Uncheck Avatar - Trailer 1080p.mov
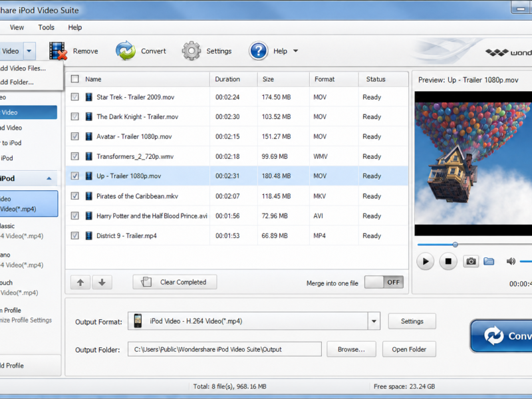 pos(74,136)
